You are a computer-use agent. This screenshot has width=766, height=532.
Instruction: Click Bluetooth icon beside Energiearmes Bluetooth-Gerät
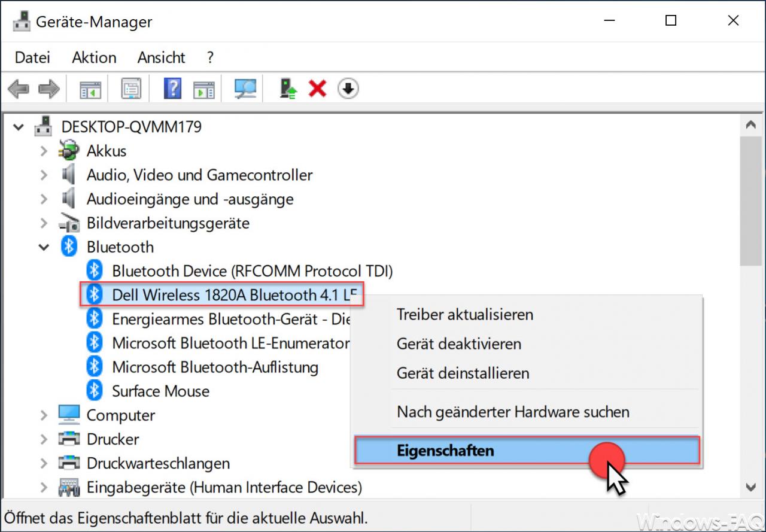[x=94, y=319]
